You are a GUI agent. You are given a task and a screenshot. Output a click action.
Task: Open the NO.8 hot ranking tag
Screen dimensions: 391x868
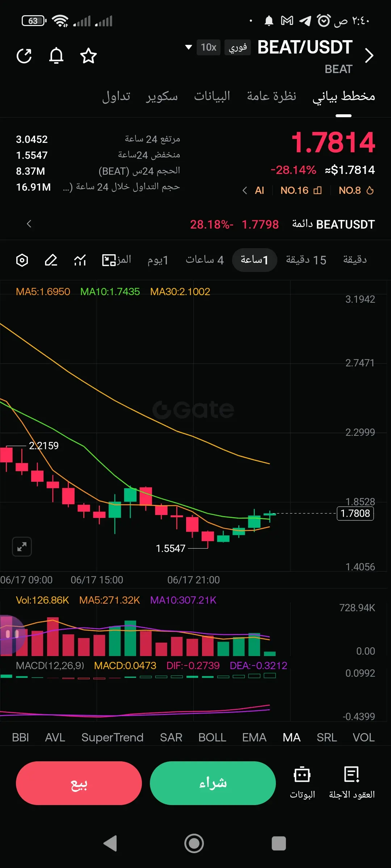356,190
